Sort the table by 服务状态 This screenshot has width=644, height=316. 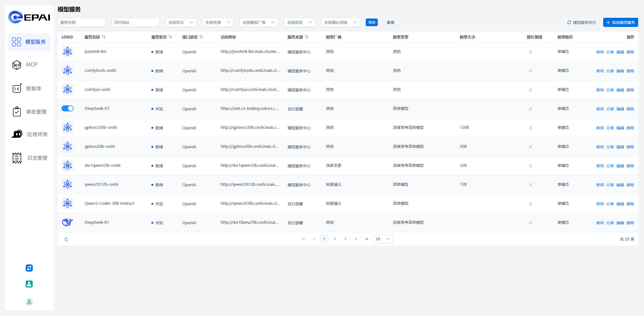tap(170, 37)
